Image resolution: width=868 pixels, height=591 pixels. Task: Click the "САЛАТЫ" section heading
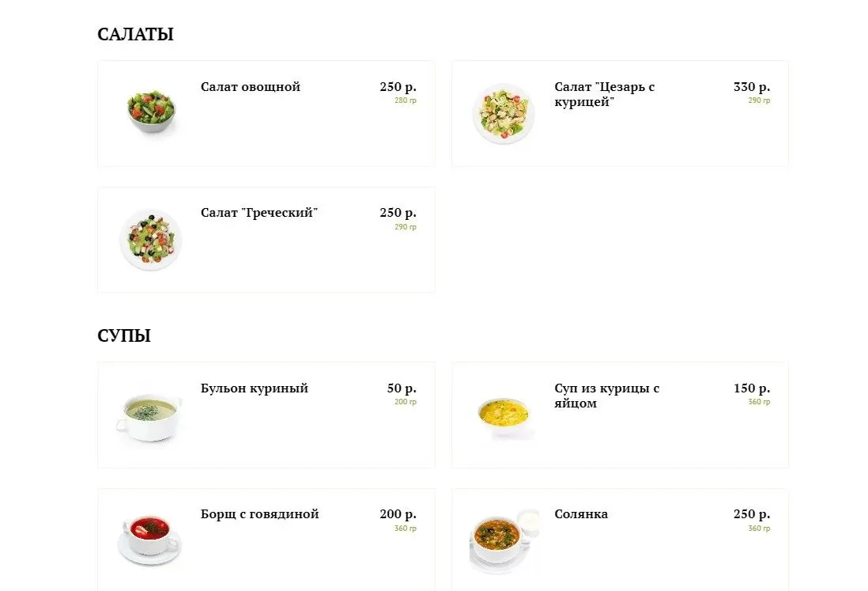coord(135,35)
